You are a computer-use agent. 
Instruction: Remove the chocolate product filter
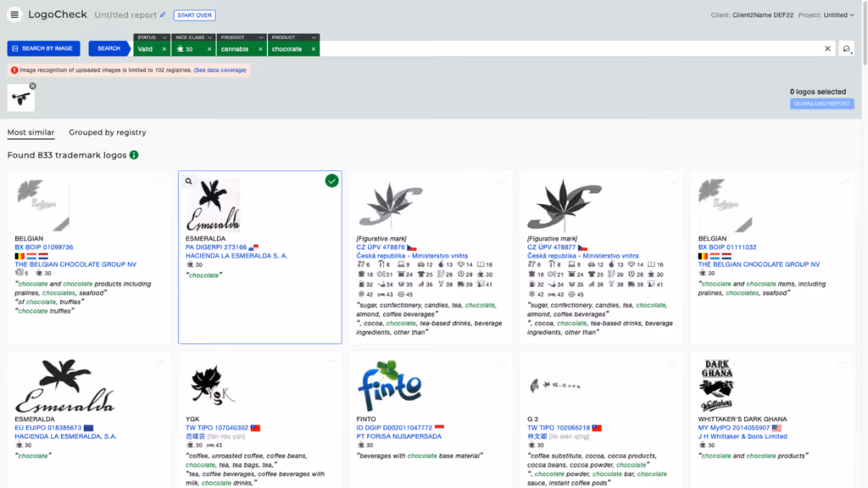point(314,49)
